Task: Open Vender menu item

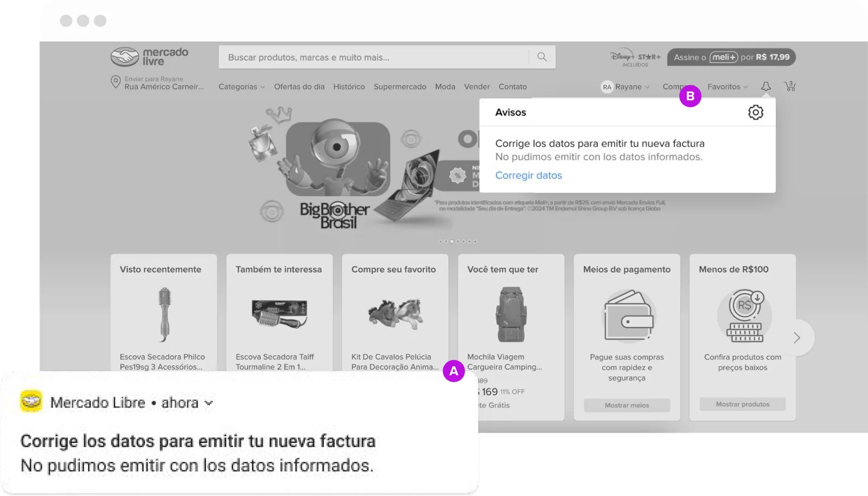Action: 477,87
